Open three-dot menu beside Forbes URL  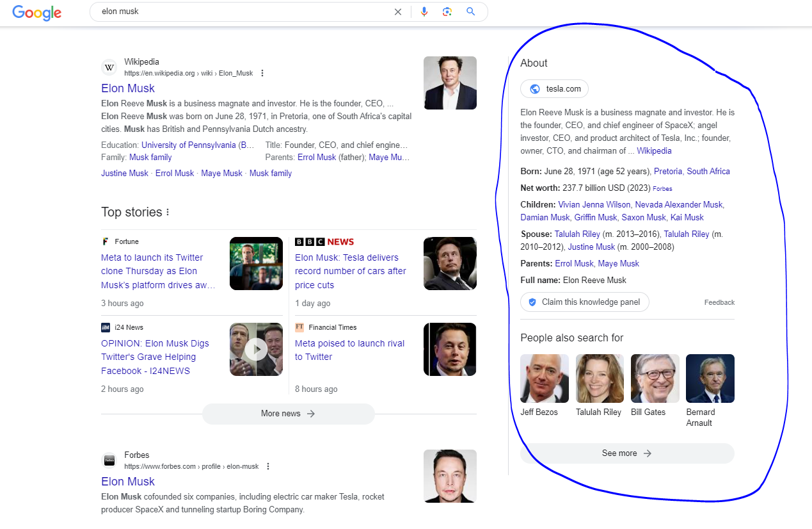268,466
